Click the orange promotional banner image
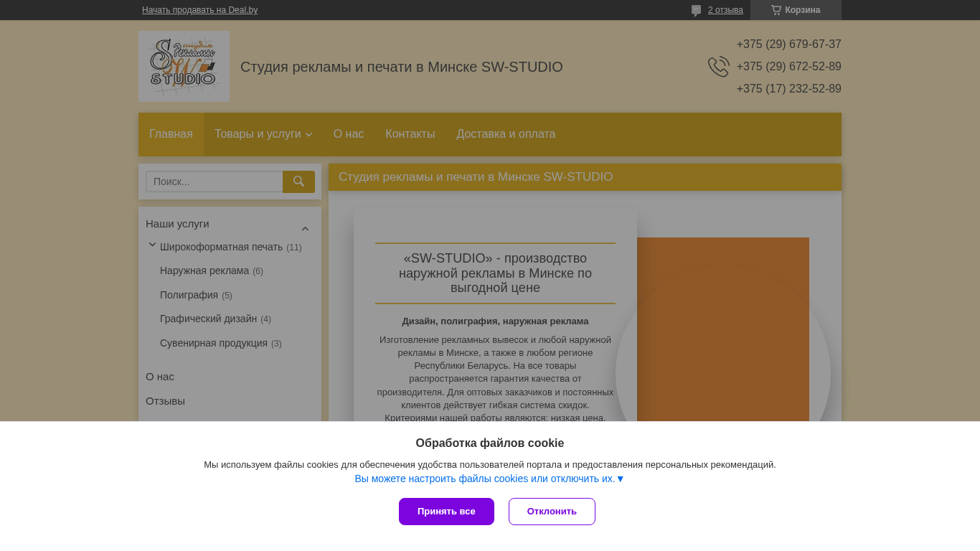This screenshot has height=551, width=980. (x=723, y=329)
